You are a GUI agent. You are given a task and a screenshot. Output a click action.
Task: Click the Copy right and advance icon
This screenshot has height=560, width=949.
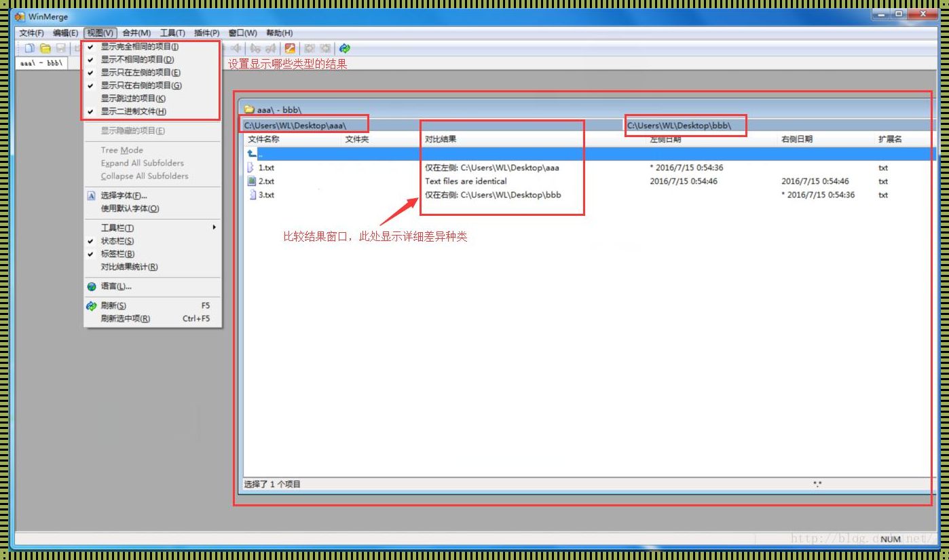255,48
